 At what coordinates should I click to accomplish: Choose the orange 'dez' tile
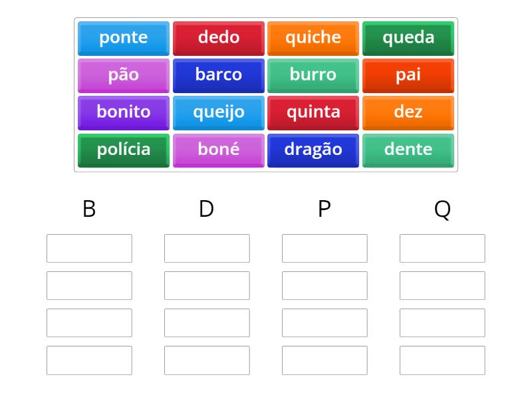click(408, 112)
